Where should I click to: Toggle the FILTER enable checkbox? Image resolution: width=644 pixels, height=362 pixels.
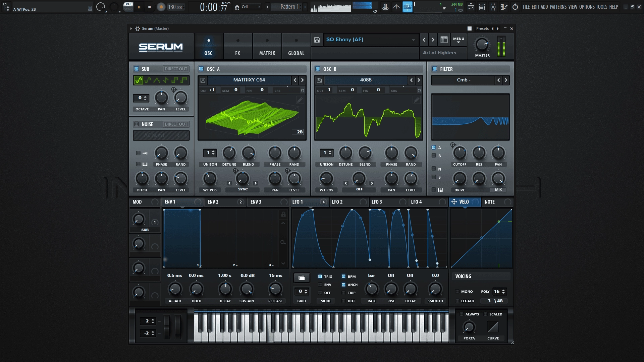(x=435, y=69)
